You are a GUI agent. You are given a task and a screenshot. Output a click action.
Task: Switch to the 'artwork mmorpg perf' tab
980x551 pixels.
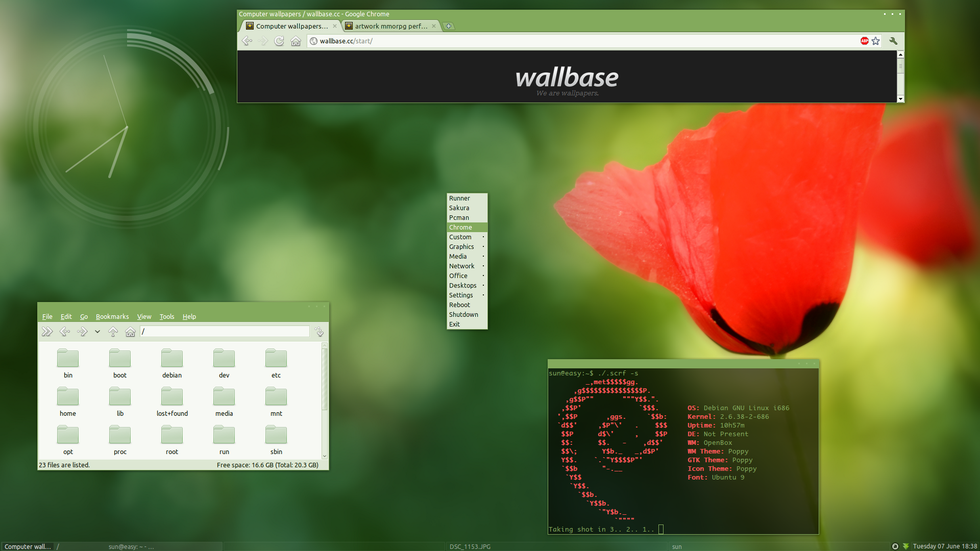tap(391, 26)
